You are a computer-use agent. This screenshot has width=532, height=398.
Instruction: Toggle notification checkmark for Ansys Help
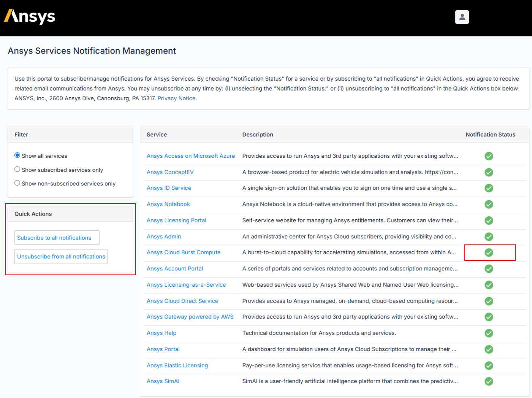coord(489,333)
